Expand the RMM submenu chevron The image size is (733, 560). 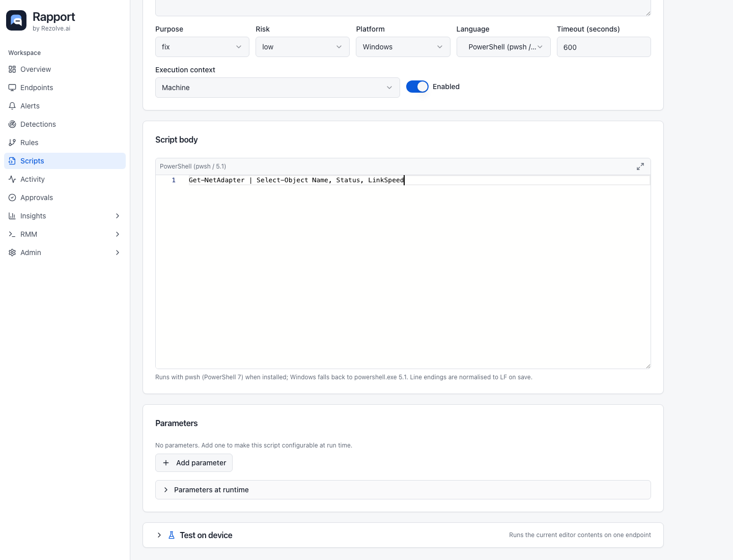pyautogui.click(x=118, y=234)
